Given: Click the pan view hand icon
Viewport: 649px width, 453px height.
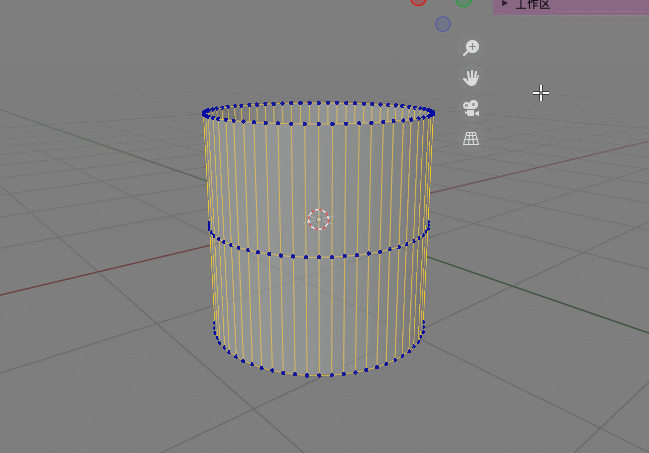Looking at the screenshot, I should pyautogui.click(x=471, y=78).
